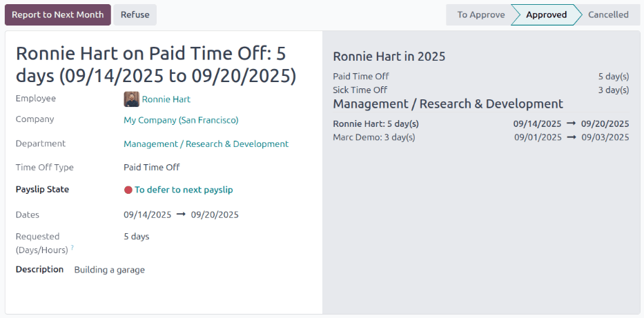Click the help question mark near Requested
Screen dimensions: 644x318
(x=72, y=247)
